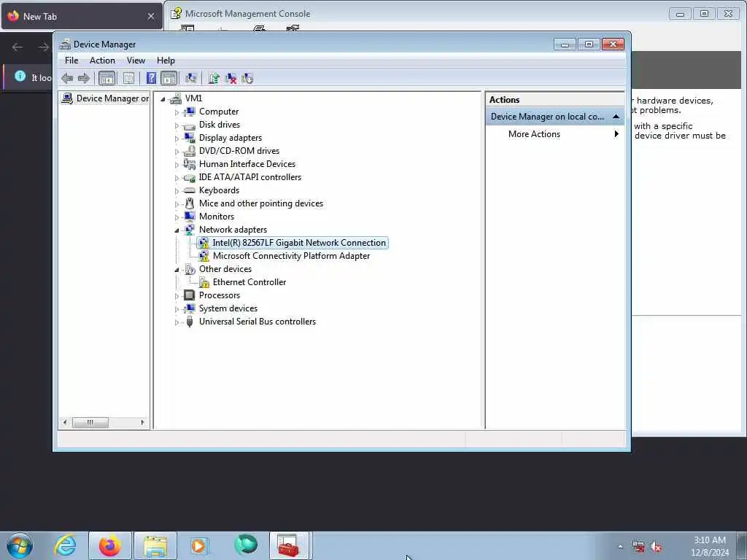747x560 pixels.
Task: Go back using the toolbar Back arrow
Action: (x=67, y=78)
